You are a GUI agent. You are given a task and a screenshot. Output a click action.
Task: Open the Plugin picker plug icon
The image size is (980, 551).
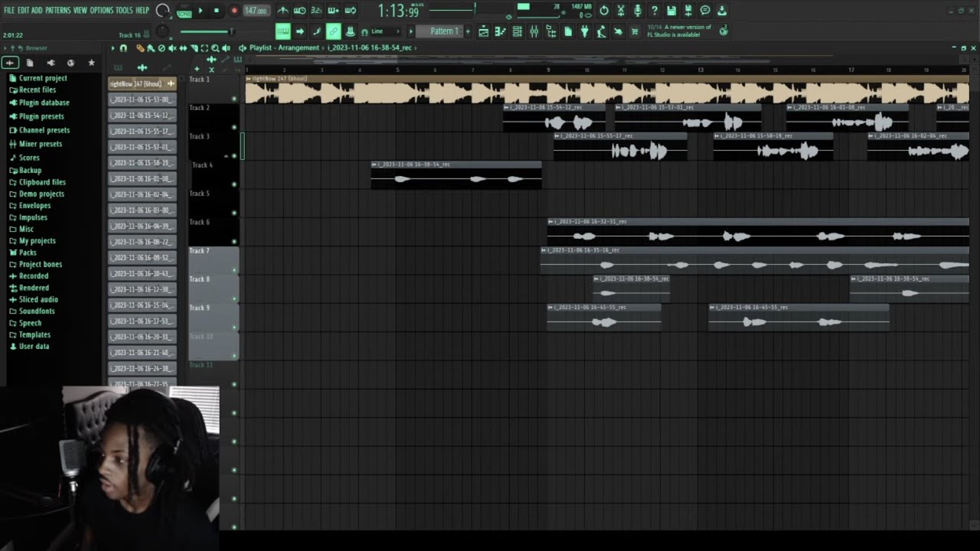tap(585, 31)
